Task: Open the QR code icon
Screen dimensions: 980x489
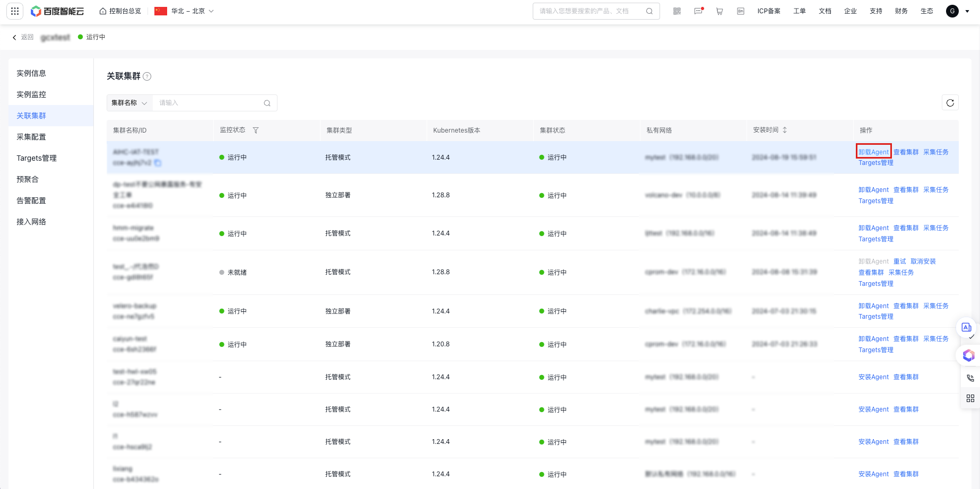Action: [x=677, y=11]
